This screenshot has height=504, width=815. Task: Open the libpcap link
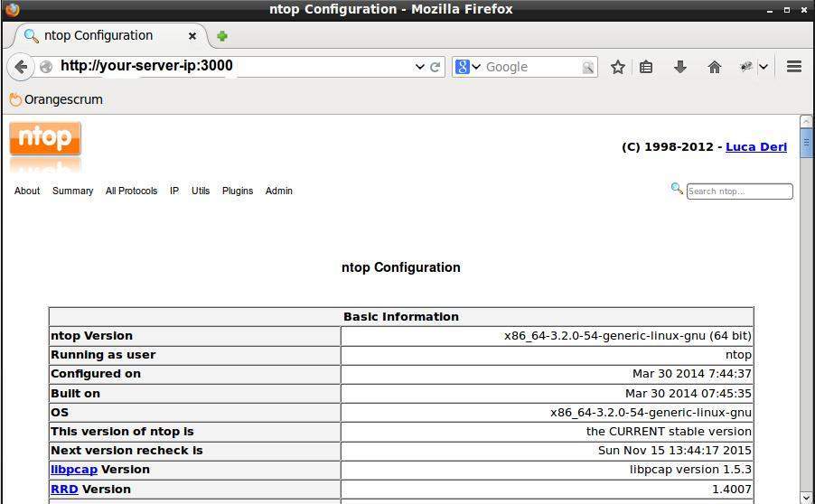pyautogui.click(x=74, y=470)
